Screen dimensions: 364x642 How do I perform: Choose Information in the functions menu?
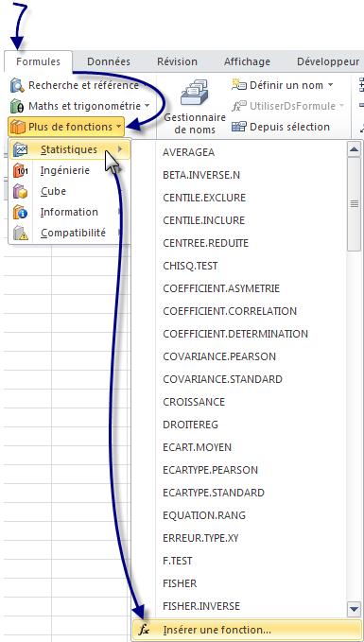click(69, 212)
